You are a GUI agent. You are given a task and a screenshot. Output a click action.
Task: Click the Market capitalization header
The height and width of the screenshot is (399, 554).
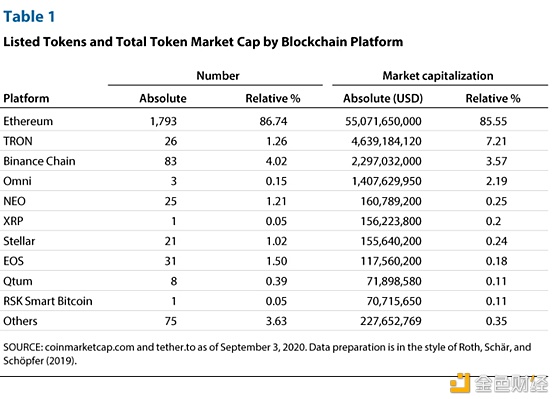pyautogui.click(x=438, y=76)
